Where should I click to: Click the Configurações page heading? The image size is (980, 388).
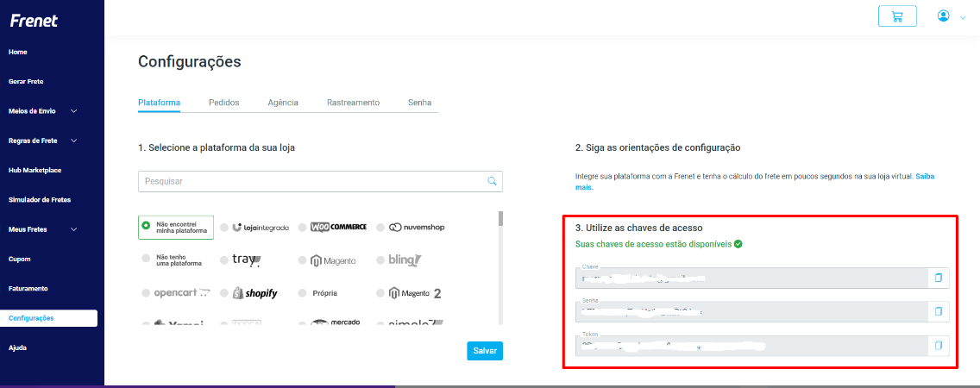pyautogui.click(x=190, y=61)
